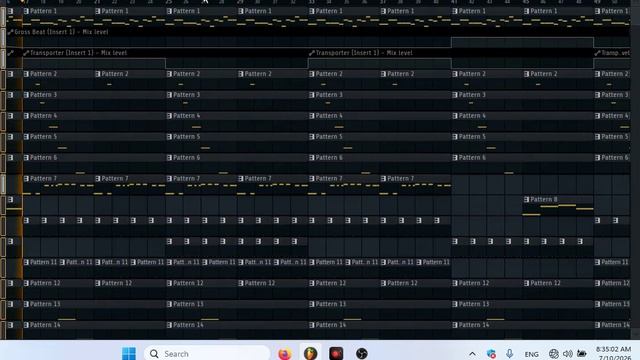The width and height of the screenshot is (640, 360).
Task: Open menu icon of Pattern 12 clip at bar 29
Action: [241, 283]
